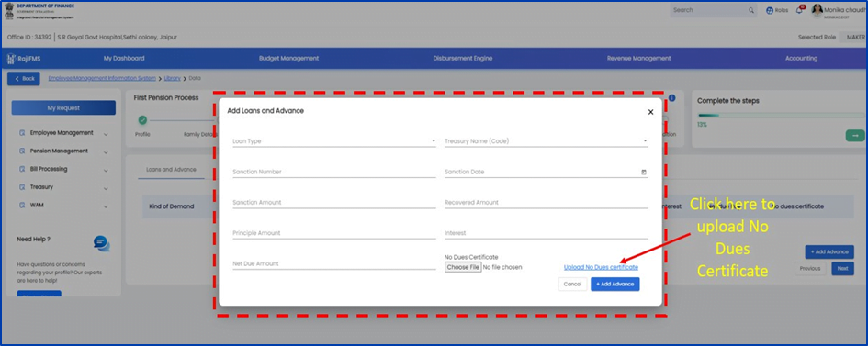Open Disbursement Engine menu
The image size is (868, 346).
(463, 59)
